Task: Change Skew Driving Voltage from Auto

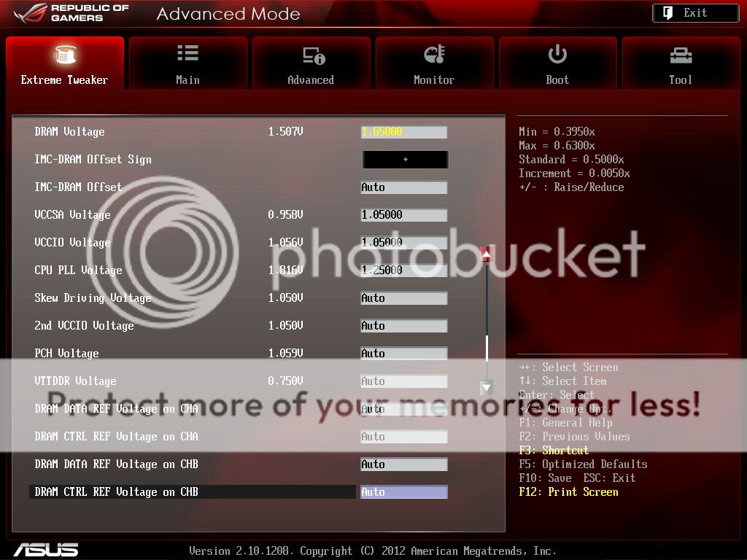Action: 403,297
